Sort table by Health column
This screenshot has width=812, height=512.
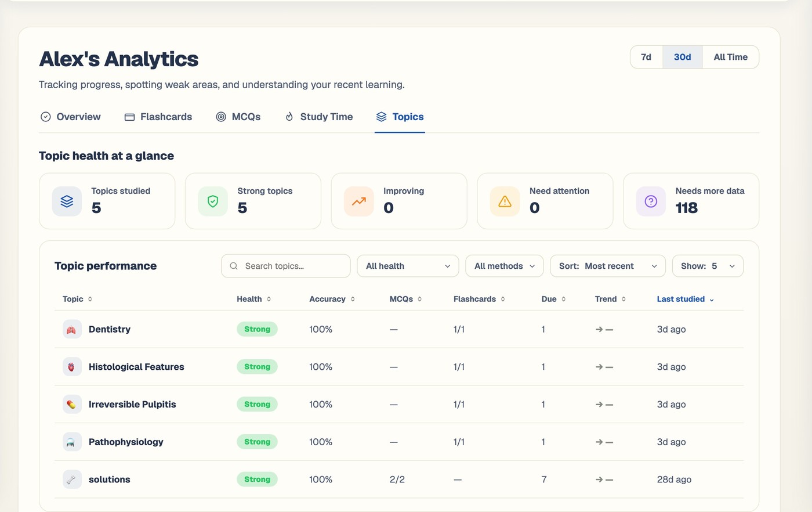coord(254,299)
